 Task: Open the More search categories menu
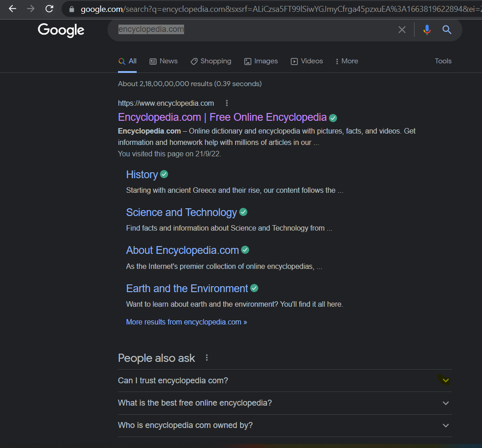click(346, 61)
